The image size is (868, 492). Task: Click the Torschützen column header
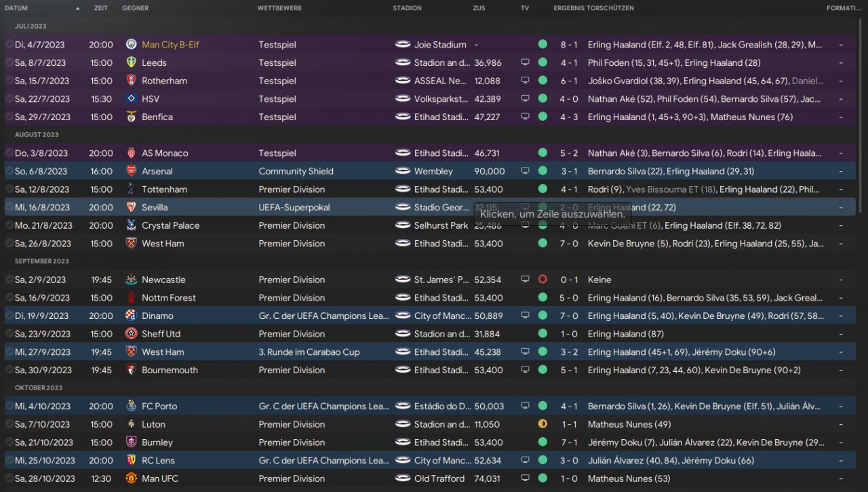[610, 8]
